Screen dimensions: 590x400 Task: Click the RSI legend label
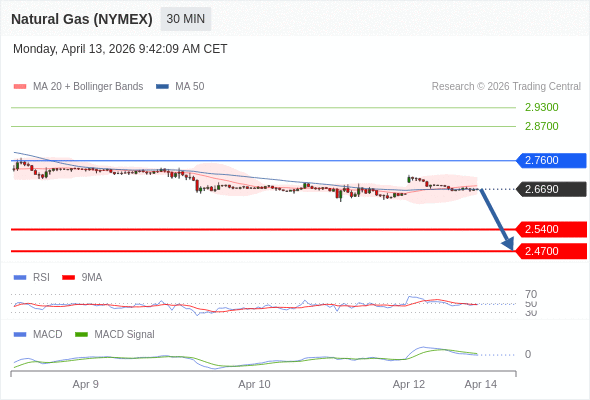pos(41,278)
